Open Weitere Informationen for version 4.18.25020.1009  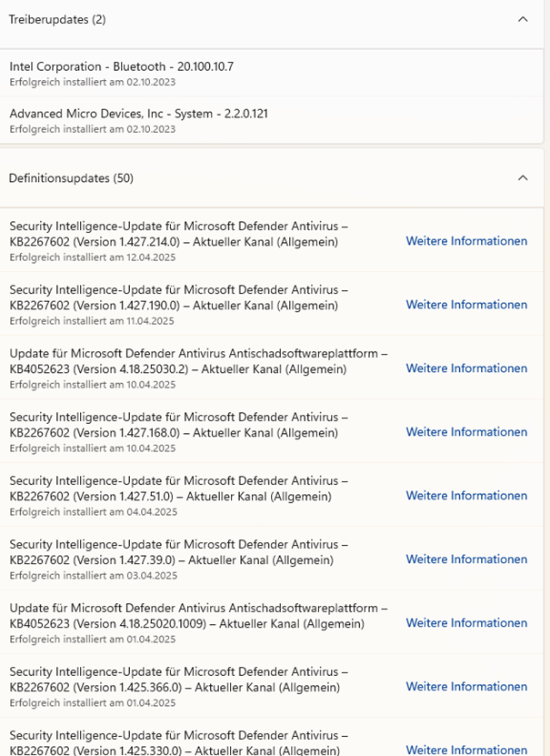pos(466,623)
